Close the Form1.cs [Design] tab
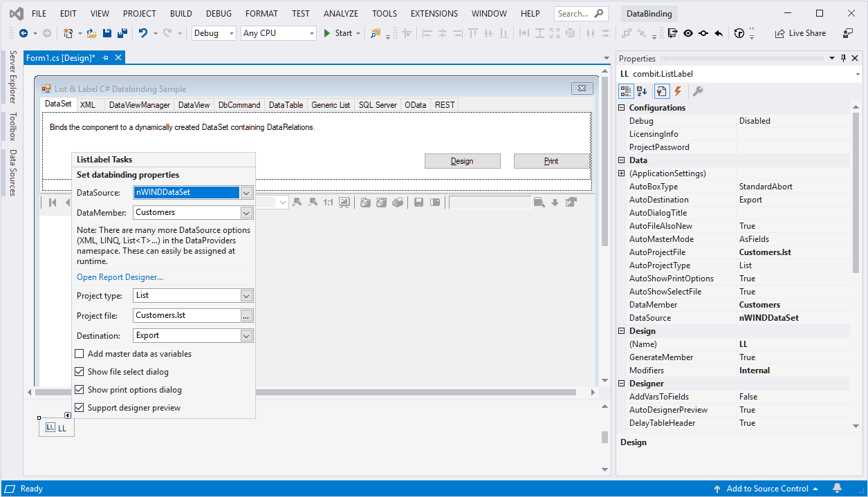 pos(118,58)
